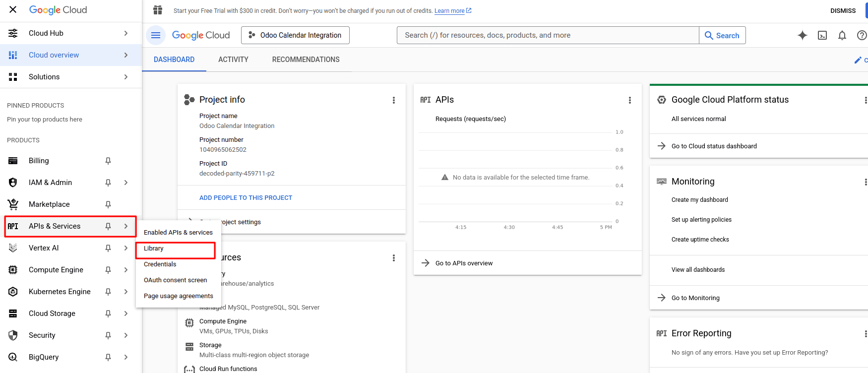Open the Learn more link
868x373 pixels.
pyautogui.click(x=453, y=11)
